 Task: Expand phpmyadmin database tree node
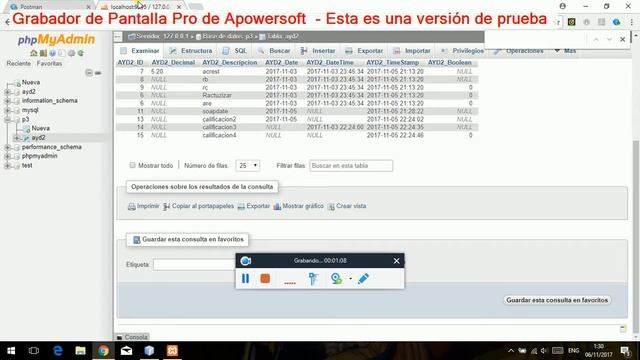[x=7, y=156]
